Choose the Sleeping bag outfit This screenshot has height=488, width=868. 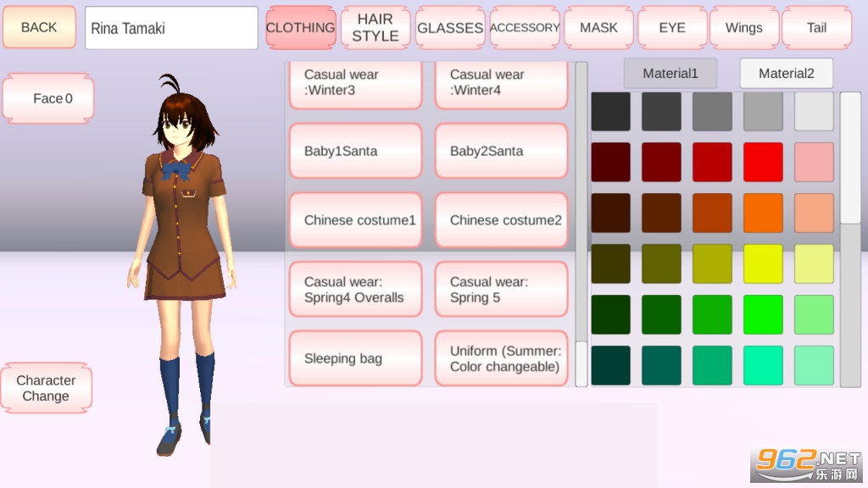pyautogui.click(x=355, y=358)
